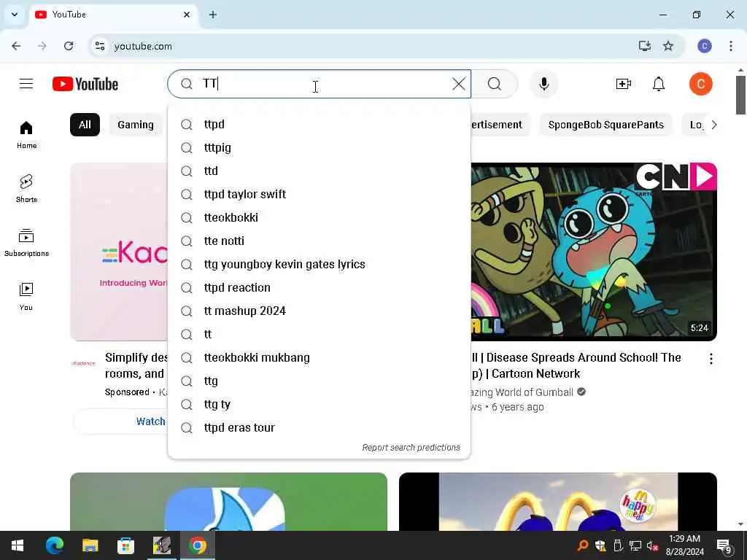Screen dimensions: 747x560
Task: Close the YouTube browser tab
Action: 187,15
